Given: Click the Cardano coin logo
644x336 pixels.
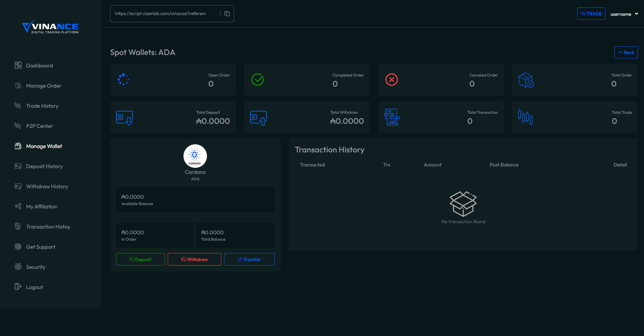Looking at the screenshot, I should tap(195, 156).
